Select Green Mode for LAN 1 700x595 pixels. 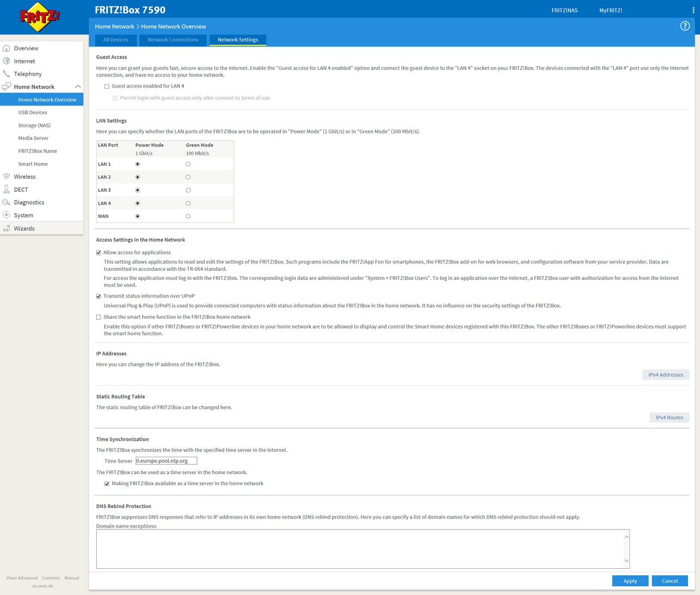point(188,164)
